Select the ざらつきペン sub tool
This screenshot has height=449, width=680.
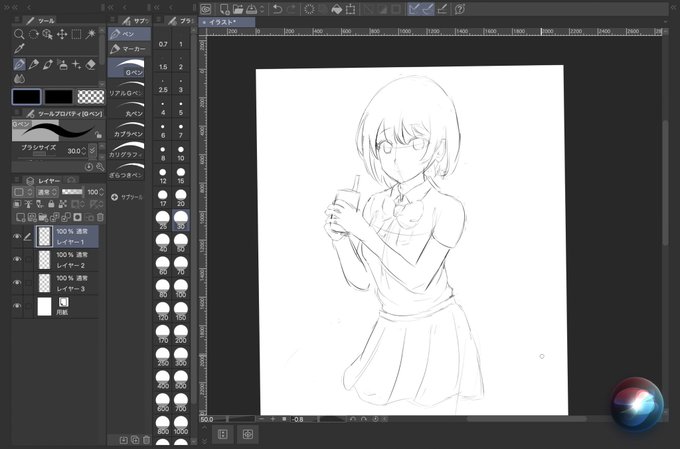pos(127,170)
